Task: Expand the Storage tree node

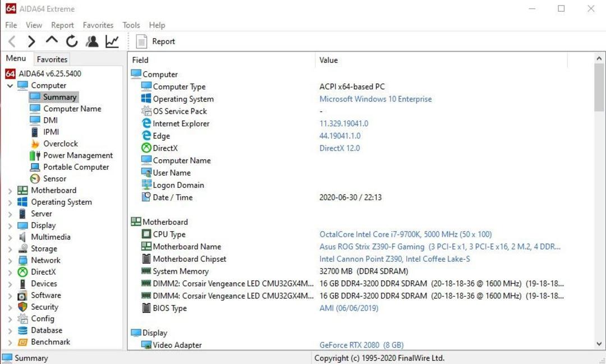Action: click(x=10, y=249)
